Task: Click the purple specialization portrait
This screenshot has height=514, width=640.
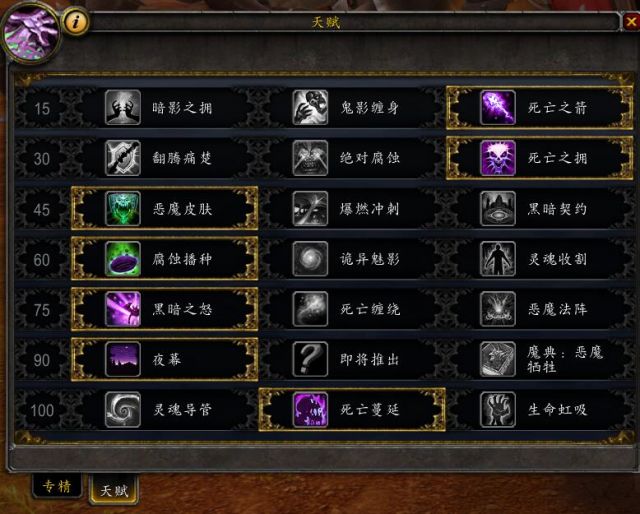Action: click(x=31, y=33)
